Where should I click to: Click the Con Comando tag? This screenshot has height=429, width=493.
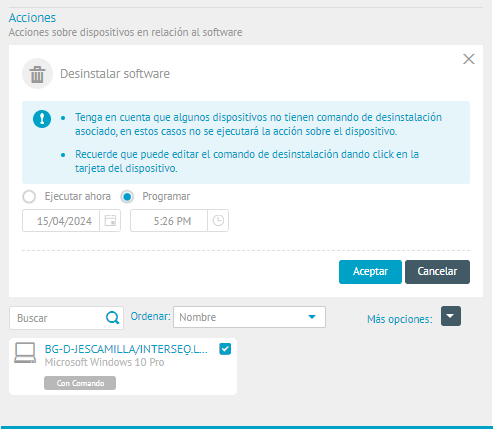pos(80,383)
